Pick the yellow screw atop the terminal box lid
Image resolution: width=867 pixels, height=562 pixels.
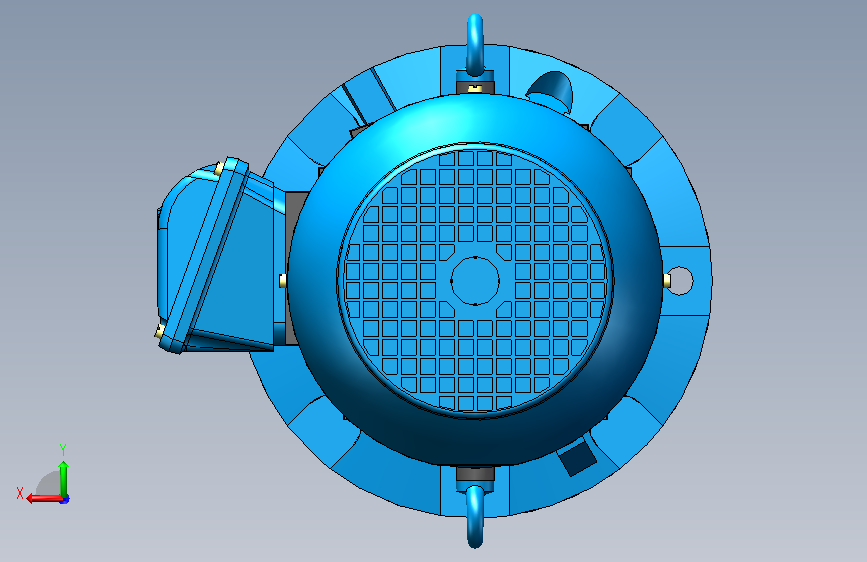coord(218,169)
